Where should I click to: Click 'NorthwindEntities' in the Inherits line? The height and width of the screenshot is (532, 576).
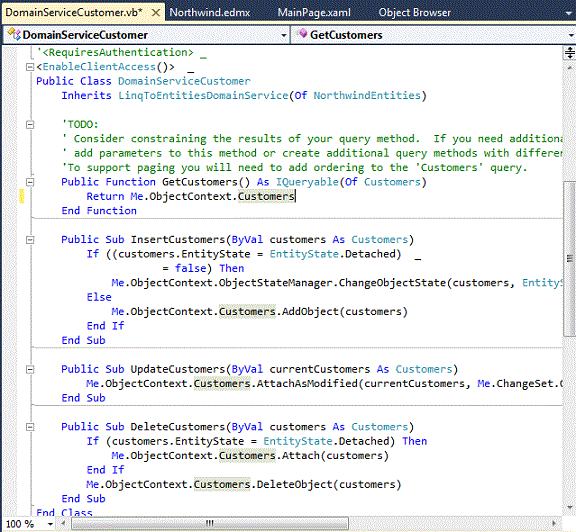point(367,96)
